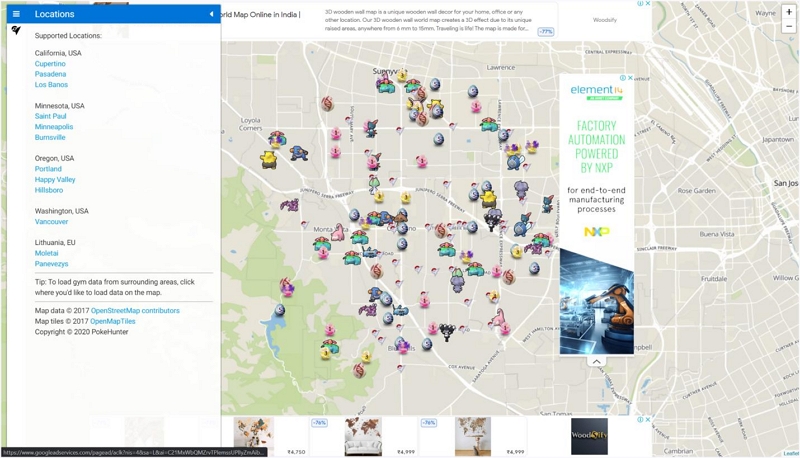The image size is (800, 458).
Task: Zoom out the map with minus button
Action: (x=789, y=26)
